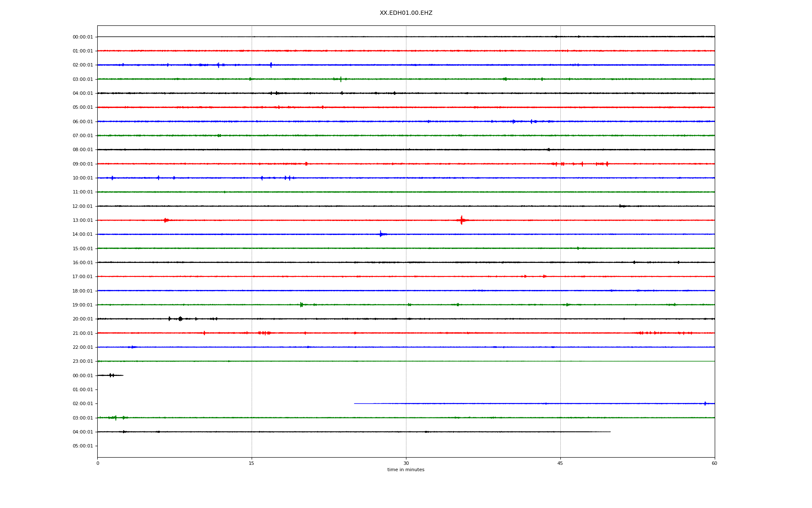Select the 21:00:01 row label
812x508 pixels.
click(x=82, y=334)
